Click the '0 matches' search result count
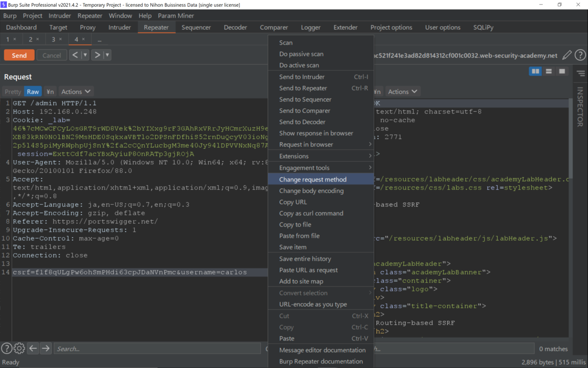Screen dimensions: 588x368 553,349
